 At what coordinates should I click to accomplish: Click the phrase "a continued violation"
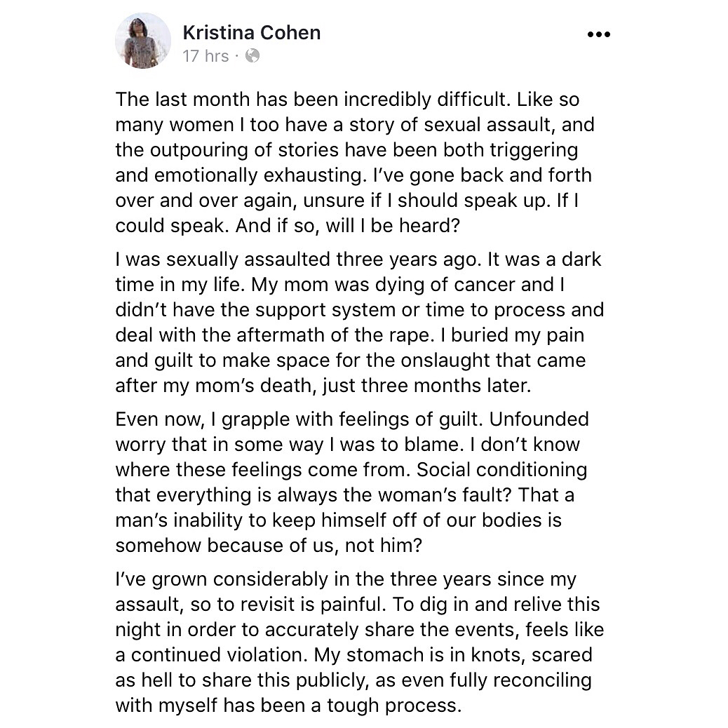(213, 655)
